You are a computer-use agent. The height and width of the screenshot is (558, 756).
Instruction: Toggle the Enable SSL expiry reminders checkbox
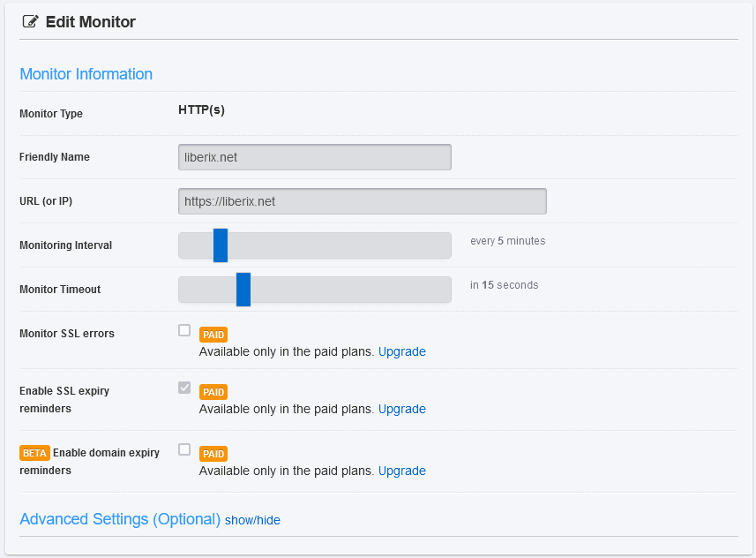coord(184,388)
